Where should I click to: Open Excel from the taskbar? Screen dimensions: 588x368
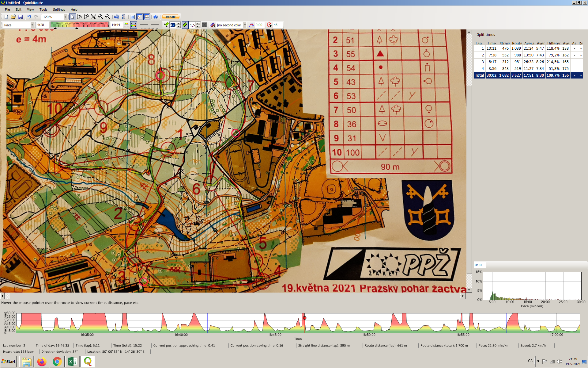[x=72, y=362]
